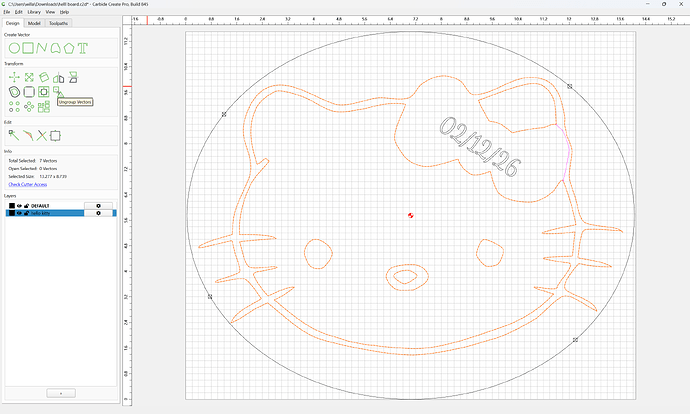Toggle the lock on DEFAULT layer
This screenshot has width=690, height=414.
coord(26,206)
